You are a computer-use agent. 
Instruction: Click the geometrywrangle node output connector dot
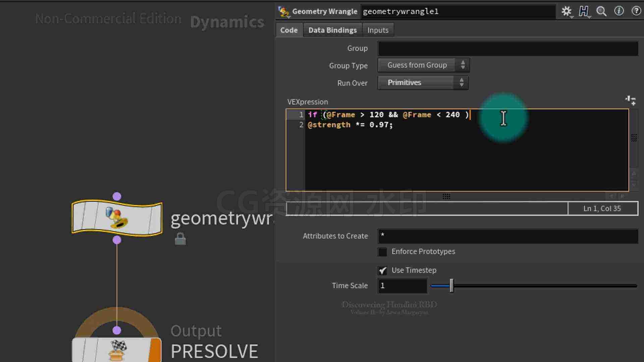point(117,240)
